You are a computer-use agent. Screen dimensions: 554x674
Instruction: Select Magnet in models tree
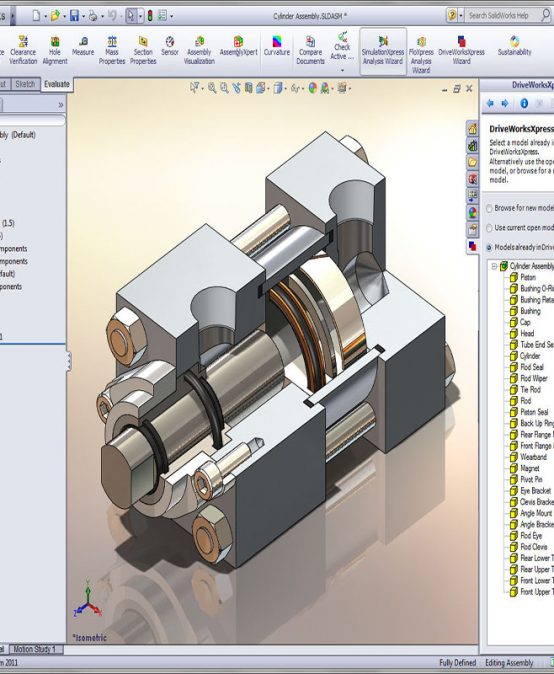click(530, 468)
